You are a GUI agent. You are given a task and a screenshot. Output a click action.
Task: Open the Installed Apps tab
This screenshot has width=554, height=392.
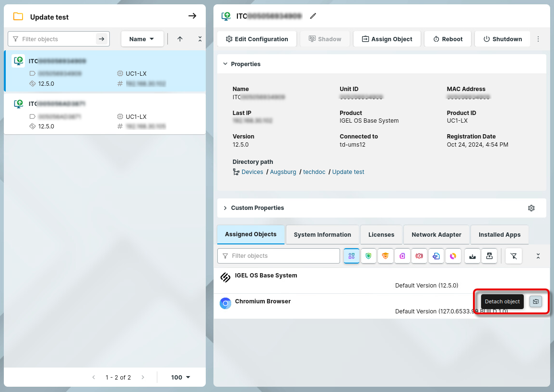[x=499, y=235]
